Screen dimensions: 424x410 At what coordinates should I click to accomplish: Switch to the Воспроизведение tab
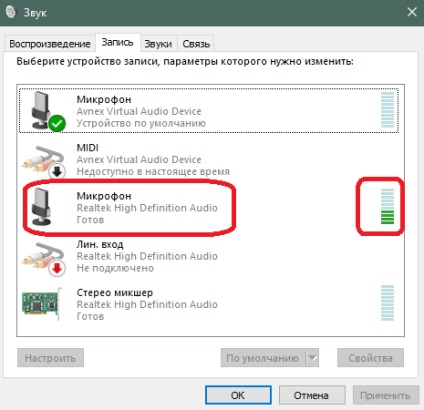click(x=50, y=44)
